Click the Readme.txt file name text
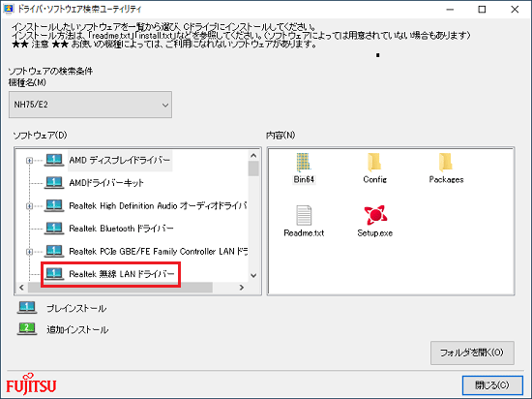Screen dimensions: 532x399 click(x=304, y=233)
